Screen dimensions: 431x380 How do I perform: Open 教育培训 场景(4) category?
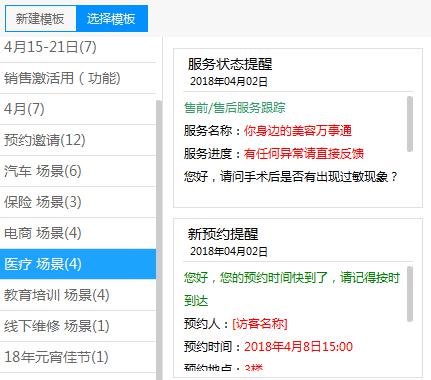[78, 295]
